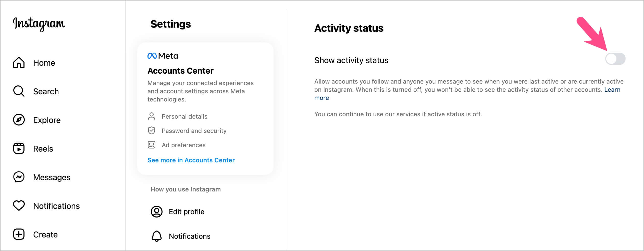This screenshot has width=644, height=251.
Task: Open Password and security
Action: [194, 131]
